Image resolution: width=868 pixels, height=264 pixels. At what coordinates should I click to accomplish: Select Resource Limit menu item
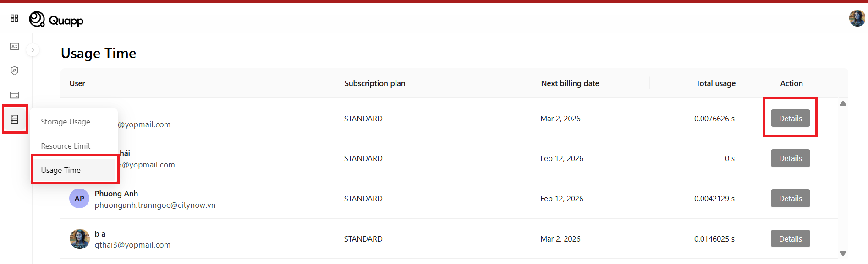[x=66, y=146]
